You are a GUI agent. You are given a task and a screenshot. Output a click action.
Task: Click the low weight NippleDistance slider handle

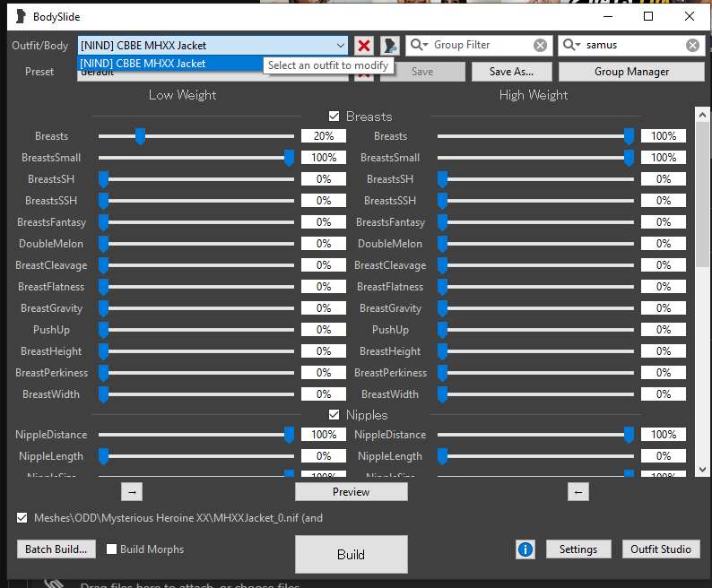click(289, 435)
